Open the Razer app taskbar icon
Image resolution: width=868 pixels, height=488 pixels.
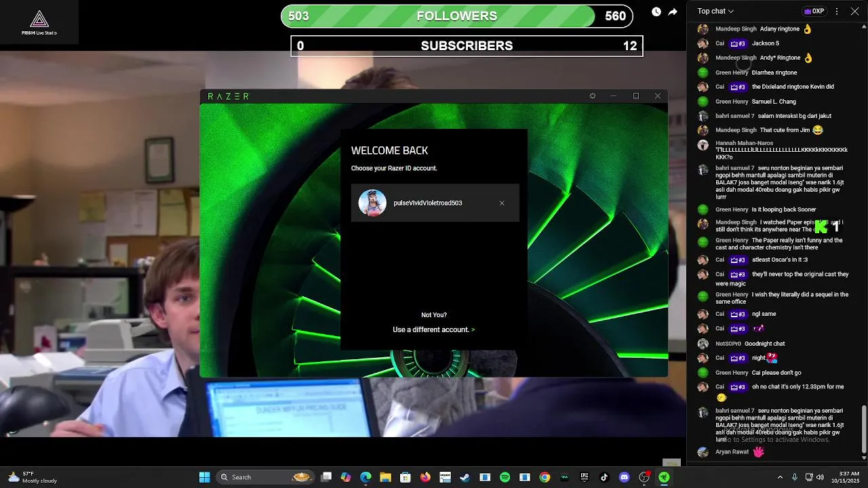pos(664,477)
